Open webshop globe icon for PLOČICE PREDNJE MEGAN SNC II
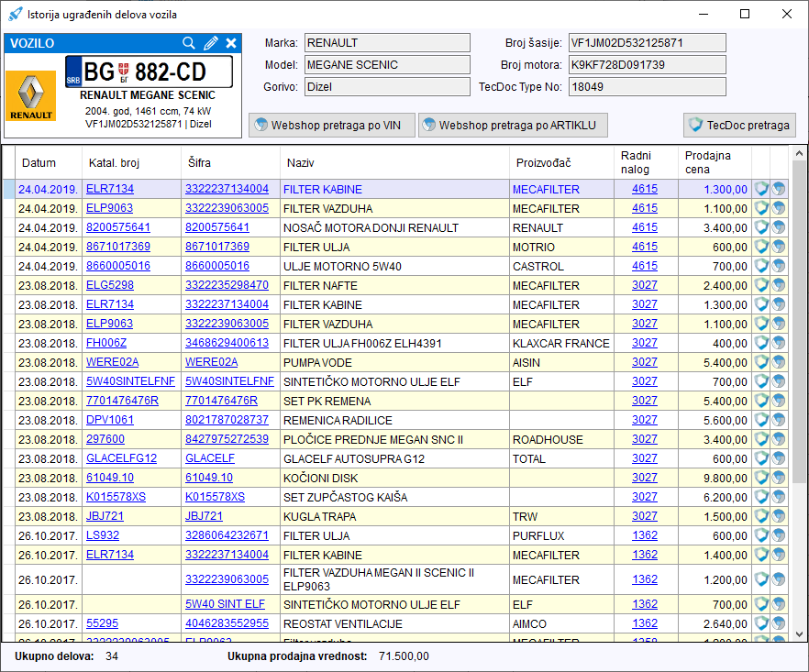The image size is (809, 672). point(779,439)
